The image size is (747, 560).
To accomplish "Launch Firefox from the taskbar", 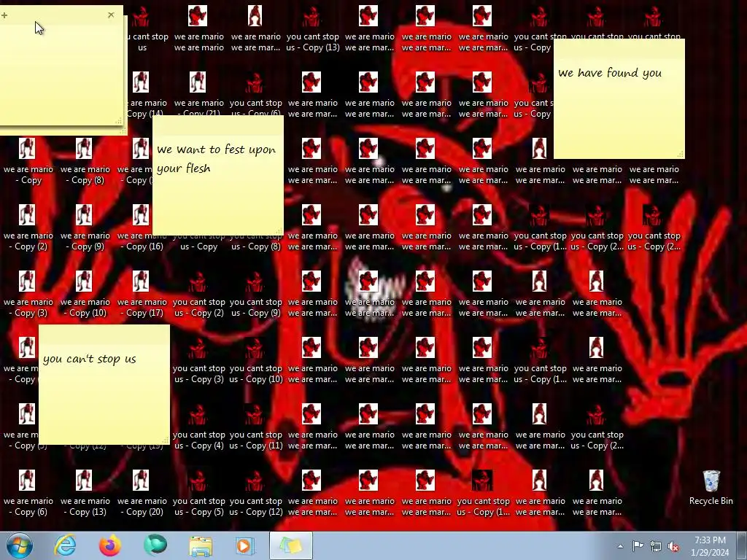I will coord(110,545).
